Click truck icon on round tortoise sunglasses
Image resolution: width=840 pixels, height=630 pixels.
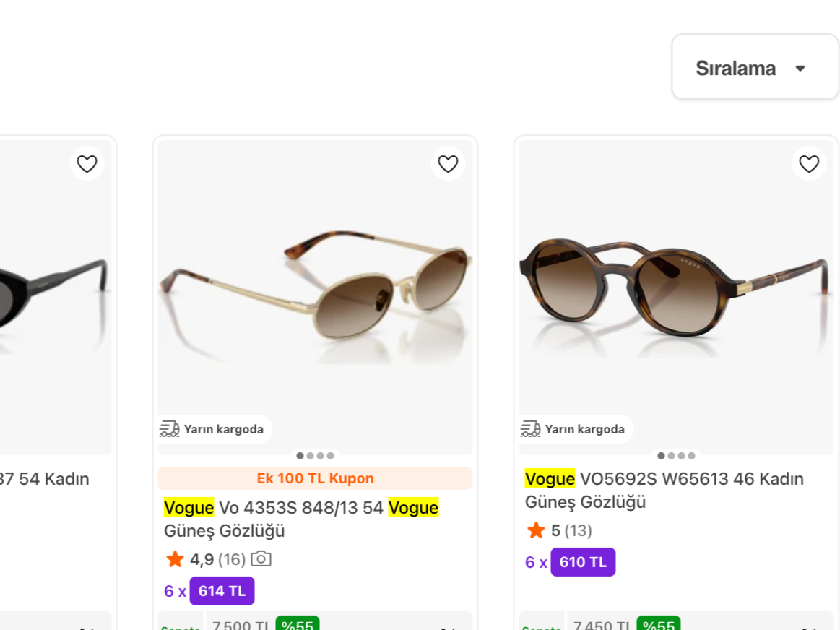tap(530, 429)
